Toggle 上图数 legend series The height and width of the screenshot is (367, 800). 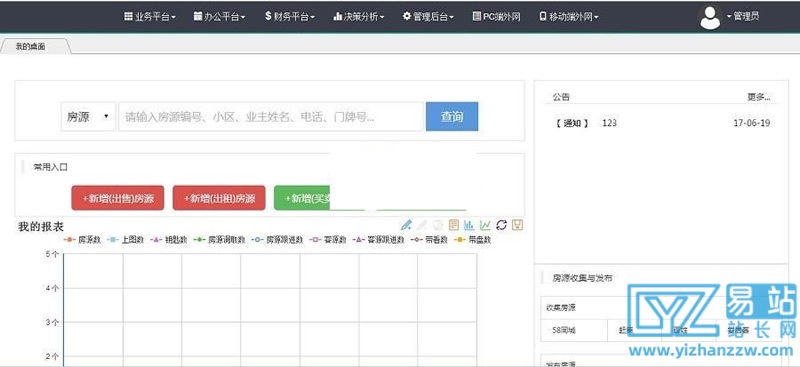[x=125, y=239]
